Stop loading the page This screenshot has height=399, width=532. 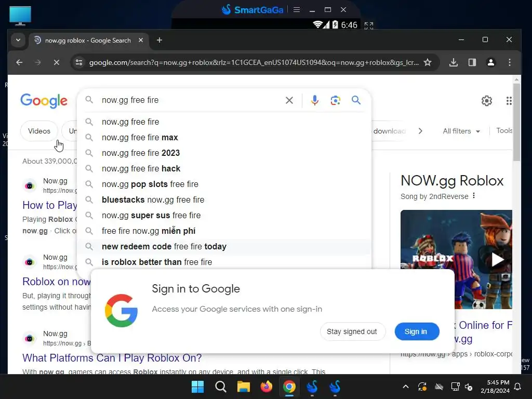57,62
